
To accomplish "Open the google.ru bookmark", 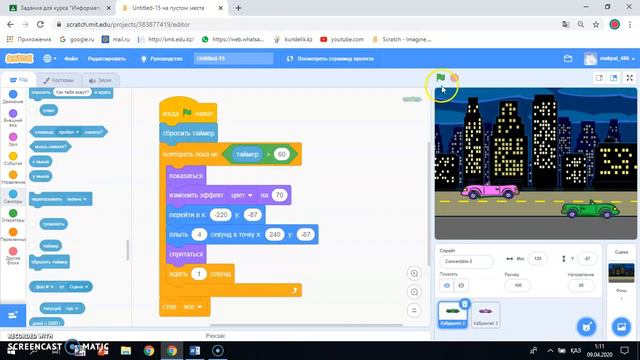I will 77,39.
